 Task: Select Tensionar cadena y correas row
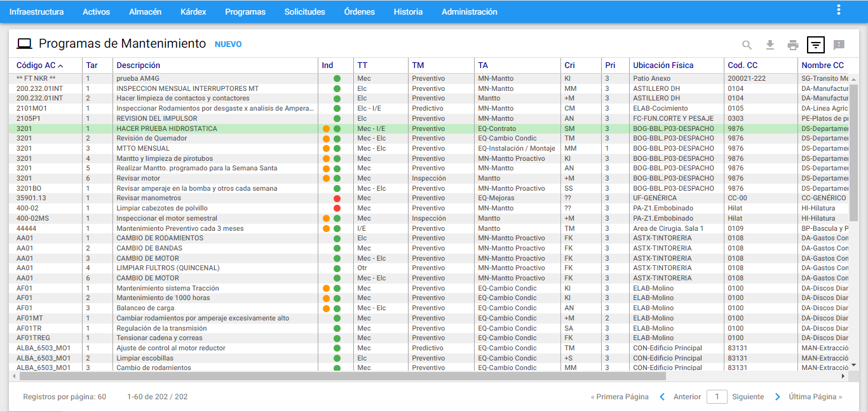coord(430,338)
